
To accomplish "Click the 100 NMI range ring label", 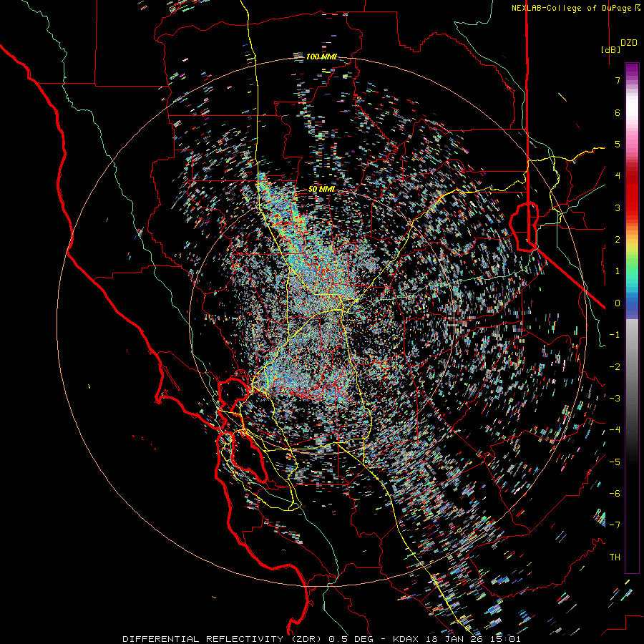I will tap(321, 57).
